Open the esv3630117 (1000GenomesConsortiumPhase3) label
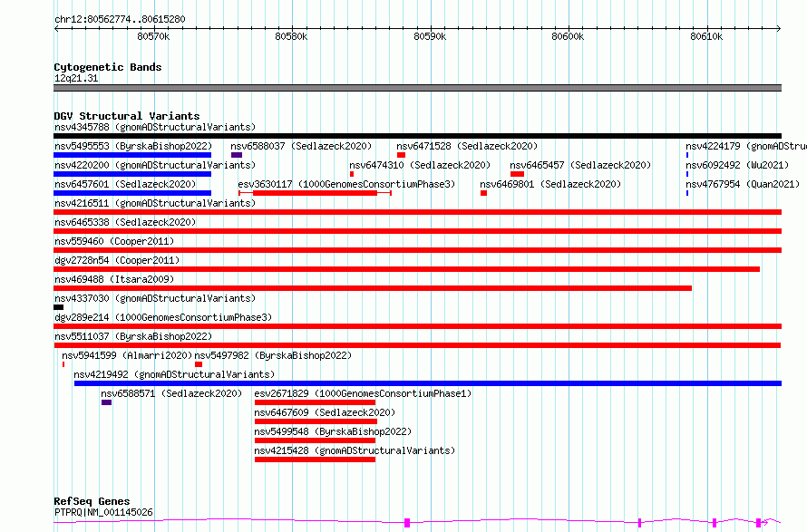Image resolution: width=807 pixels, height=532 pixels. click(x=346, y=184)
